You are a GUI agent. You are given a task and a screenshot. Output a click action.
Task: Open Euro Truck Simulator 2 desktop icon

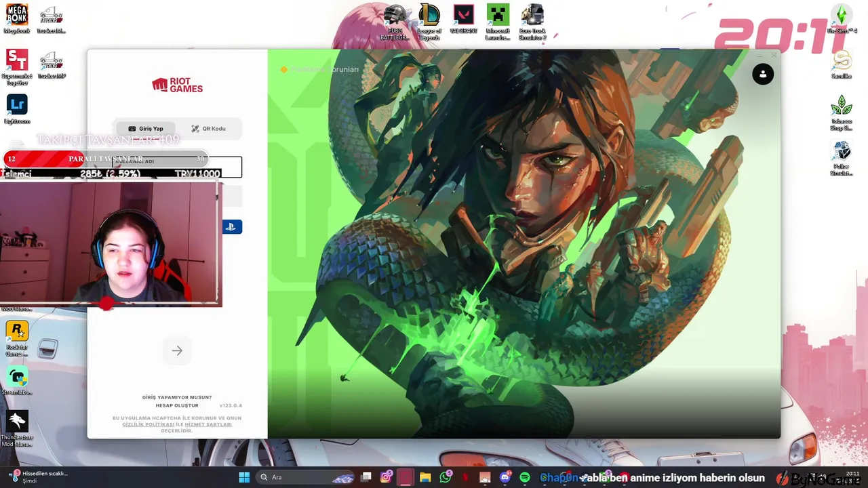pos(532,22)
